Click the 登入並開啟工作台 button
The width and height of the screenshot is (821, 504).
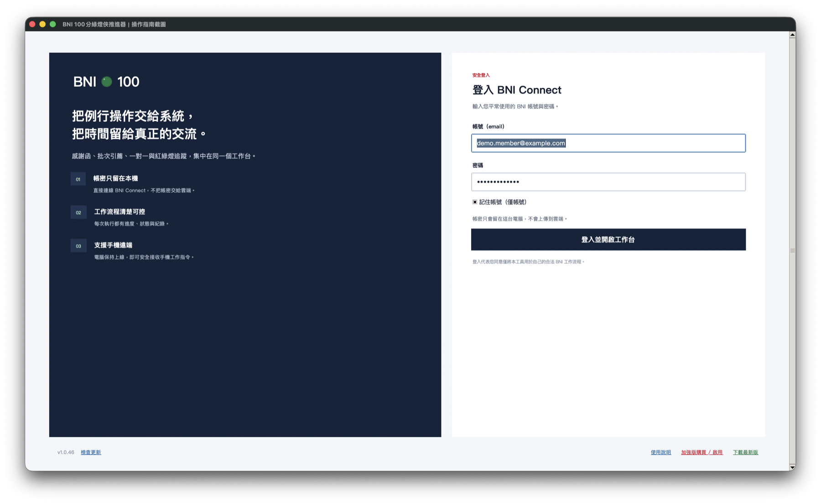(608, 239)
